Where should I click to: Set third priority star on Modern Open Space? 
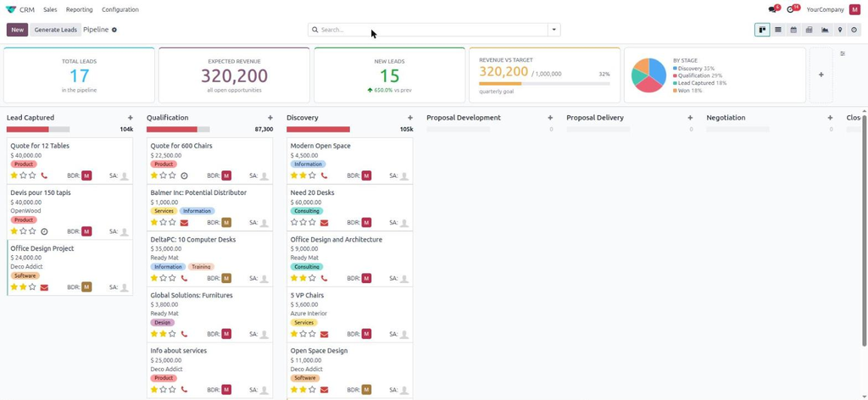pos(312,175)
